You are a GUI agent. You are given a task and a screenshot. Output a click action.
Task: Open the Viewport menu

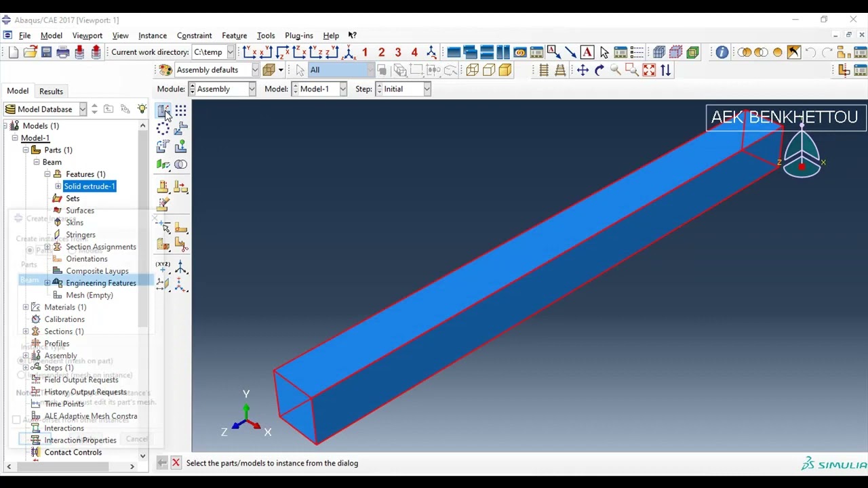click(x=87, y=35)
